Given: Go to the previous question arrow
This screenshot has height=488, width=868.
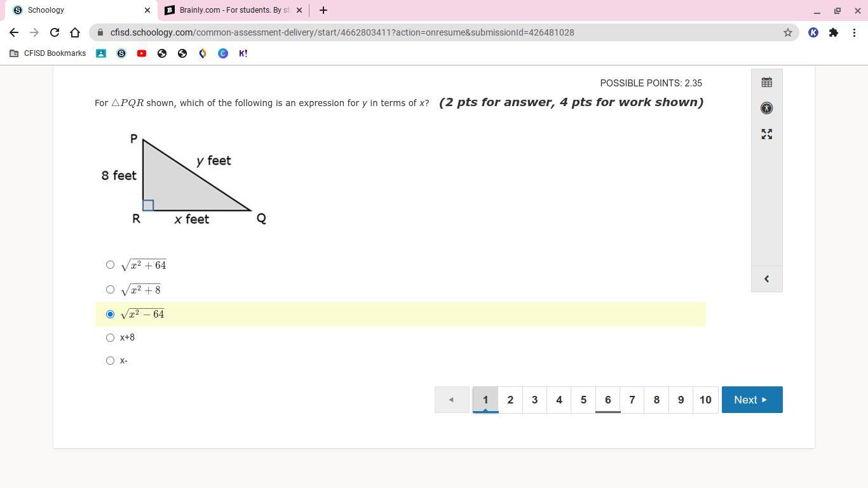Looking at the screenshot, I should pos(452,400).
